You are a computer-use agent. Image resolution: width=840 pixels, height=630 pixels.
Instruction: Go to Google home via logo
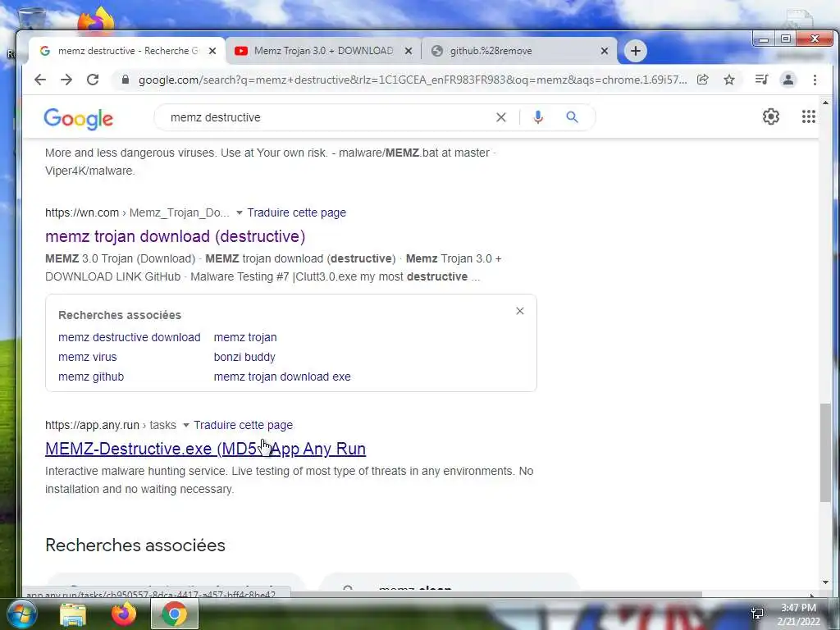(78, 118)
